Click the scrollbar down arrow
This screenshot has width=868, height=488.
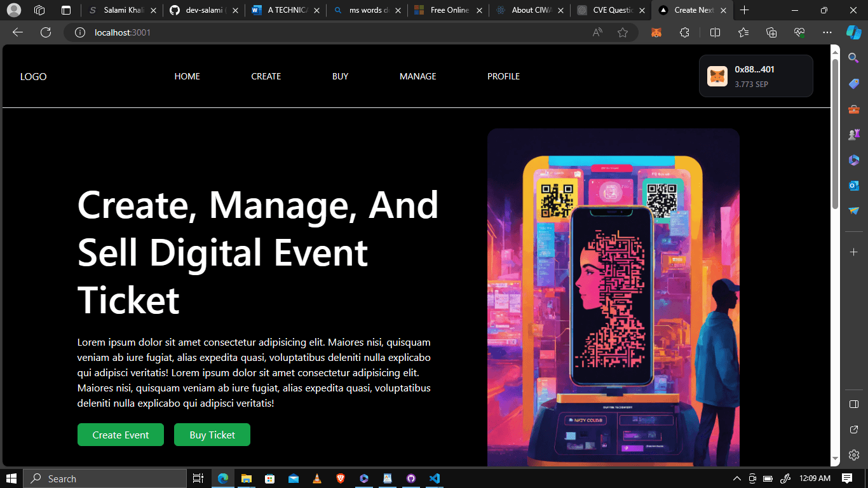point(835,460)
